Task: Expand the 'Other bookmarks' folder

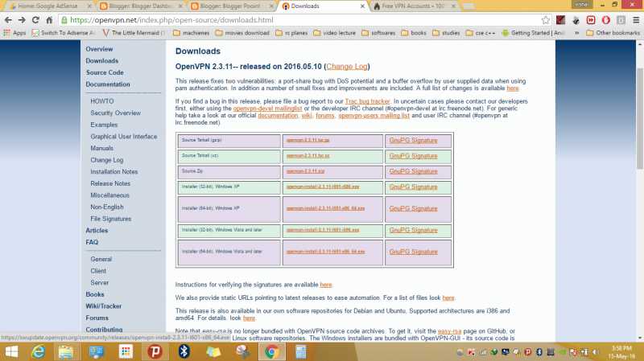Action: (x=610, y=33)
